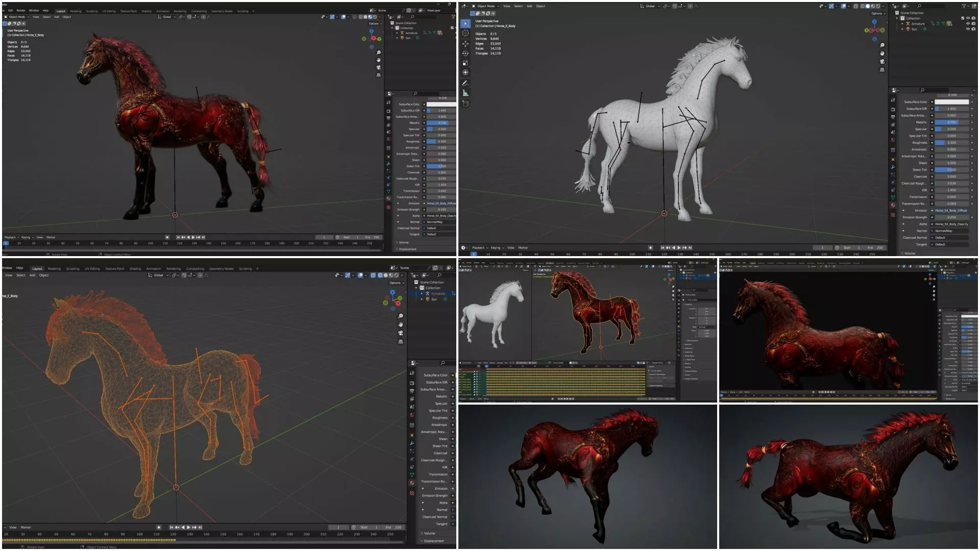The height and width of the screenshot is (551, 980).
Task: Expand Displacement panel in bottom-left properties
Action: (433, 541)
